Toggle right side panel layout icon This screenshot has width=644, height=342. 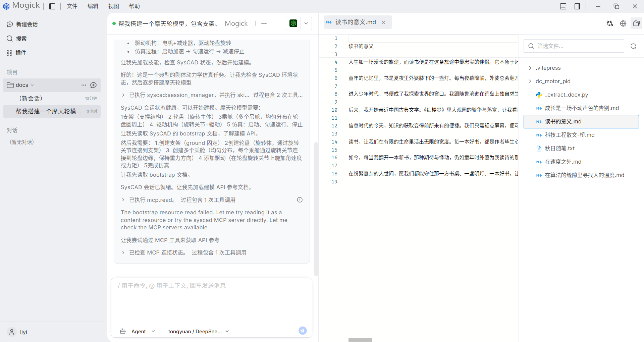click(577, 6)
